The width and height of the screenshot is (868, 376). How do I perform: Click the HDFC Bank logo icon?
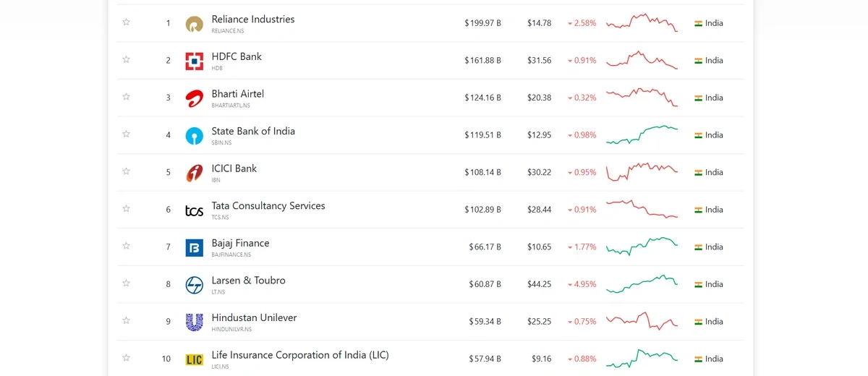click(194, 61)
